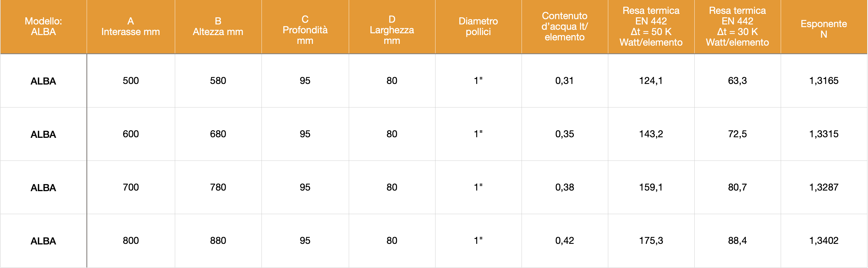Select the Contenuto d'acqua header cell
The height and width of the screenshot is (268, 868).
click(565, 27)
